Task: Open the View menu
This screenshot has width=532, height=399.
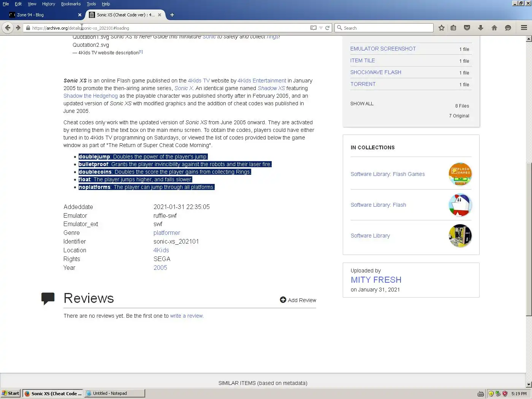Action: coord(32,4)
